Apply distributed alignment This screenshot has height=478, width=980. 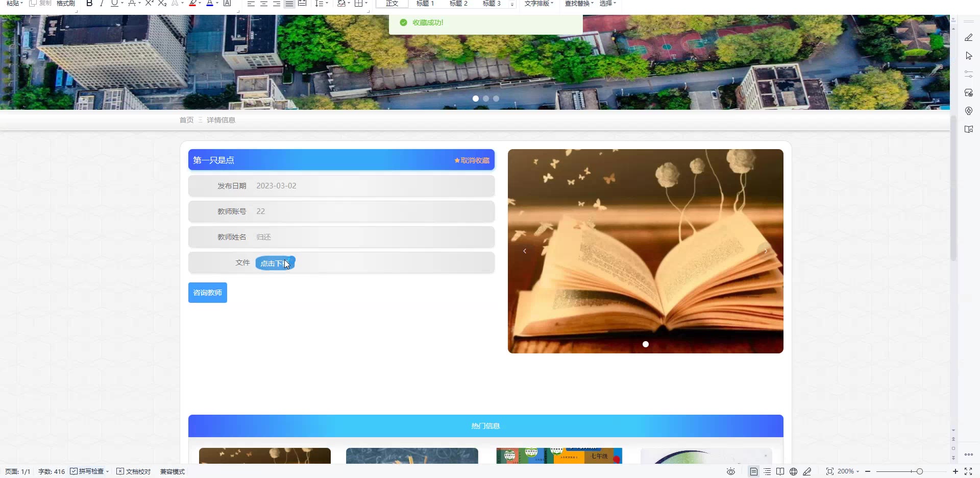click(302, 3)
